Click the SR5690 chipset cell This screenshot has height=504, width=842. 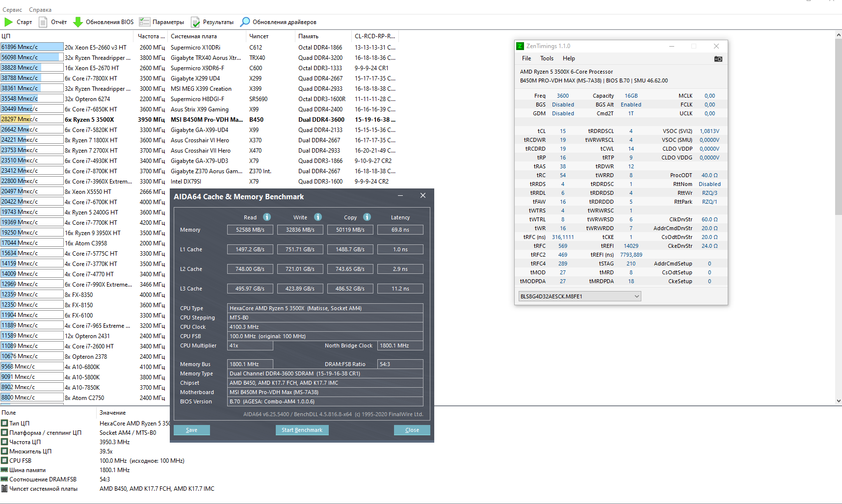(259, 99)
